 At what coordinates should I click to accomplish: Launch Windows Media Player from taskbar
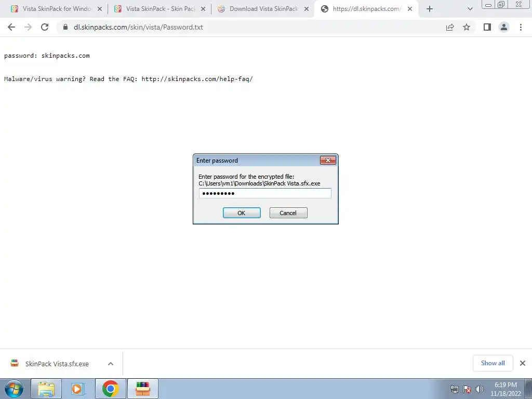point(78,389)
